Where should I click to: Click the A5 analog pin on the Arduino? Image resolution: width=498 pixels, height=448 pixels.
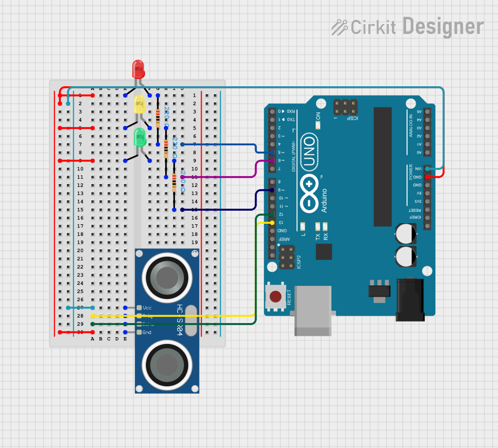point(427,111)
